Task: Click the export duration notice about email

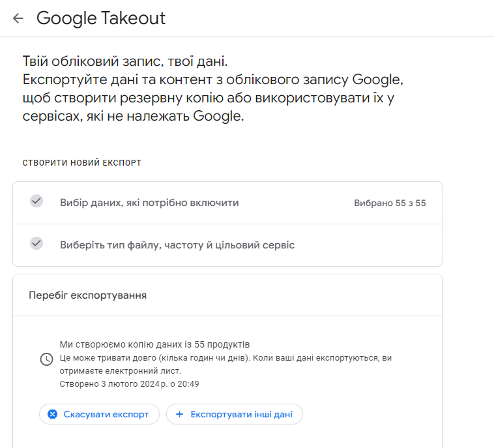Action: pyautogui.click(x=225, y=364)
